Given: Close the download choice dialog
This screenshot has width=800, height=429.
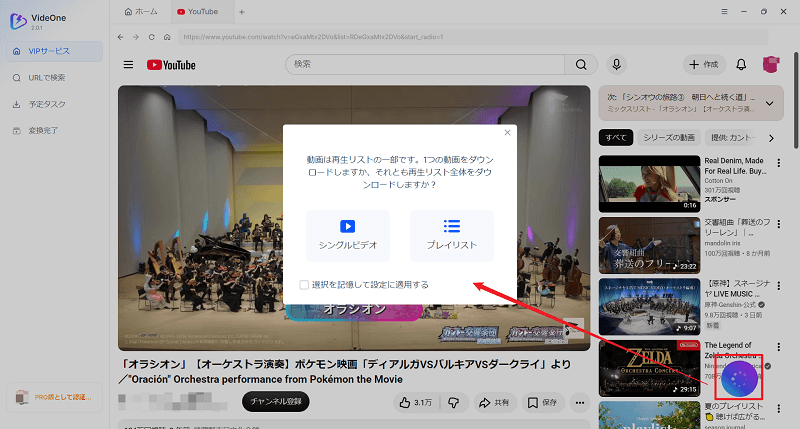Looking at the screenshot, I should tap(507, 133).
